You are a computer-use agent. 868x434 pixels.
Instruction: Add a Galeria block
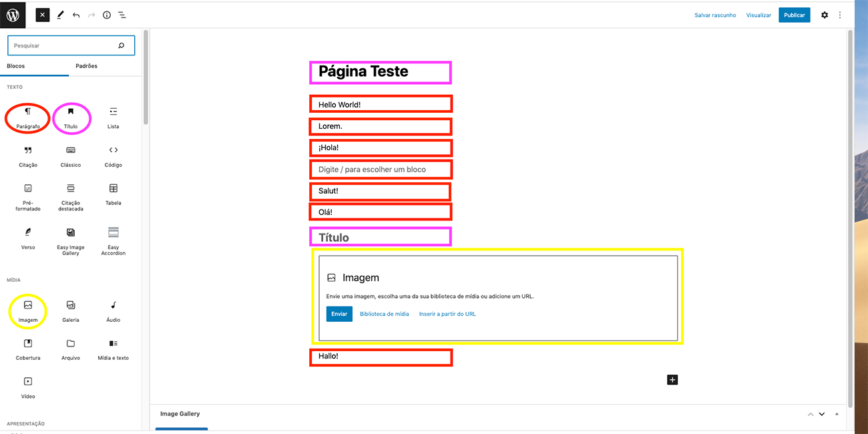click(x=71, y=310)
